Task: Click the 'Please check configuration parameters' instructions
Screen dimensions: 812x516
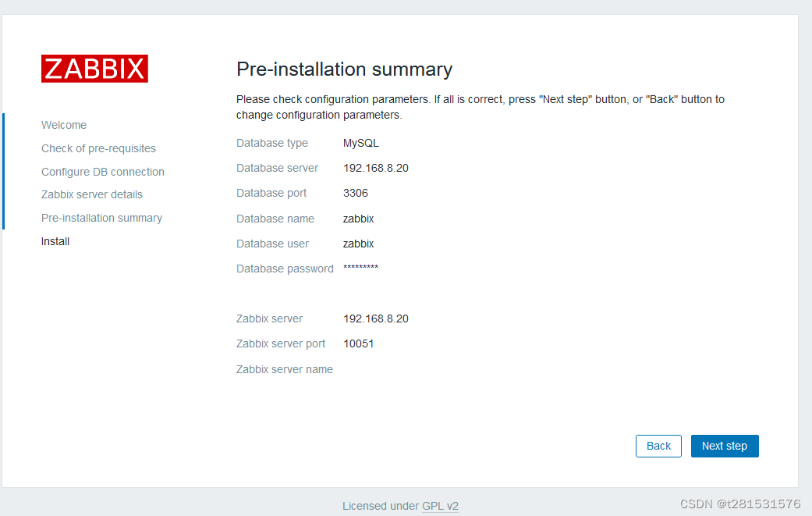Action: (480, 107)
